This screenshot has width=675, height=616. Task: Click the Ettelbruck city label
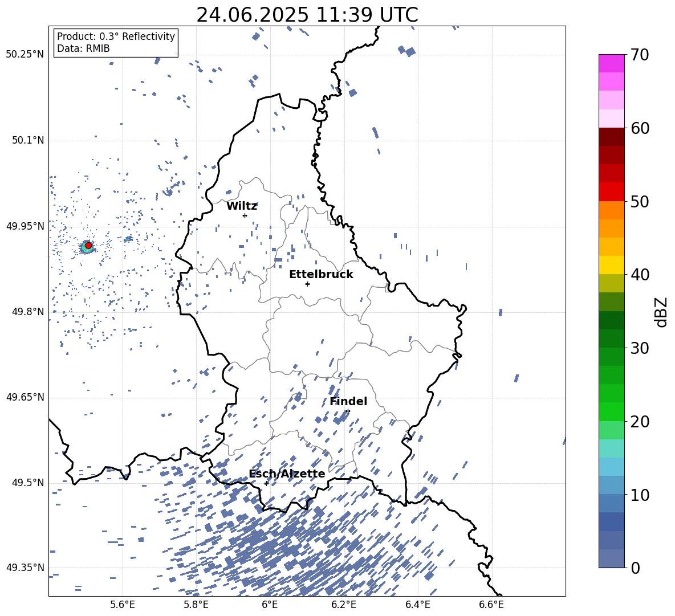point(321,275)
